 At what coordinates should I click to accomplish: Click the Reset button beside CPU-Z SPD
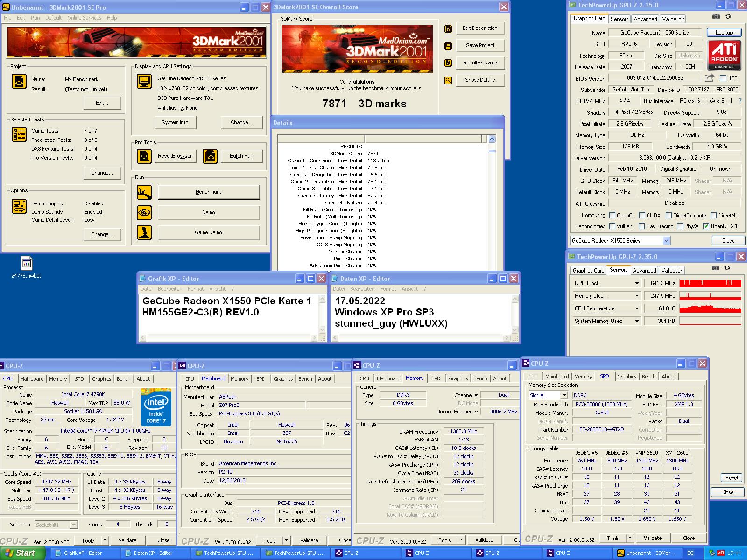(731, 478)
